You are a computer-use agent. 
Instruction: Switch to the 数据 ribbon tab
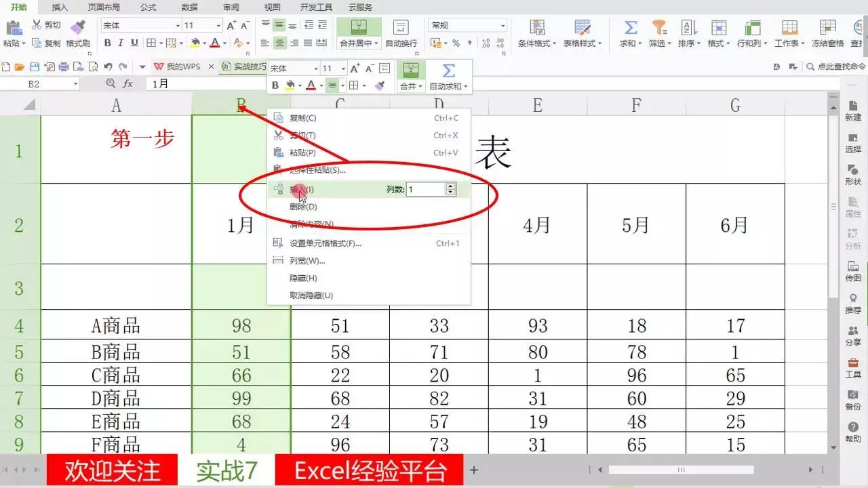(x=188, y=7)
